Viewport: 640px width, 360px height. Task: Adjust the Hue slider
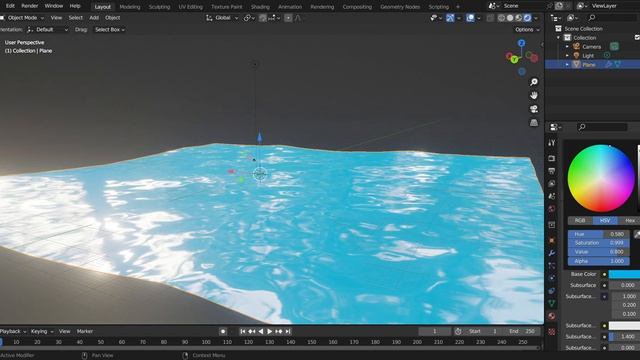[x=598, y=234]
